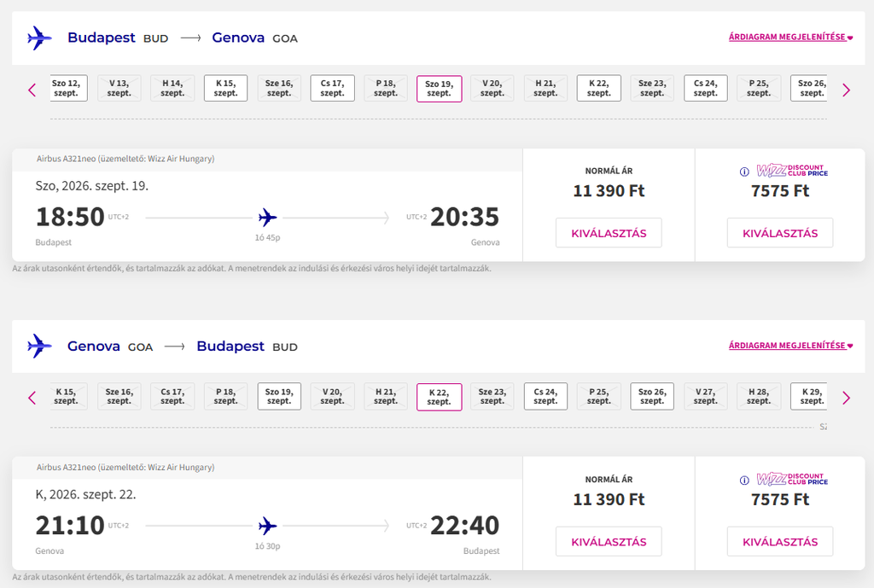The height and width of the screenshot is (588, 874).
Task: Select outbound date K 15, szept.
Action: click(225, 88)
